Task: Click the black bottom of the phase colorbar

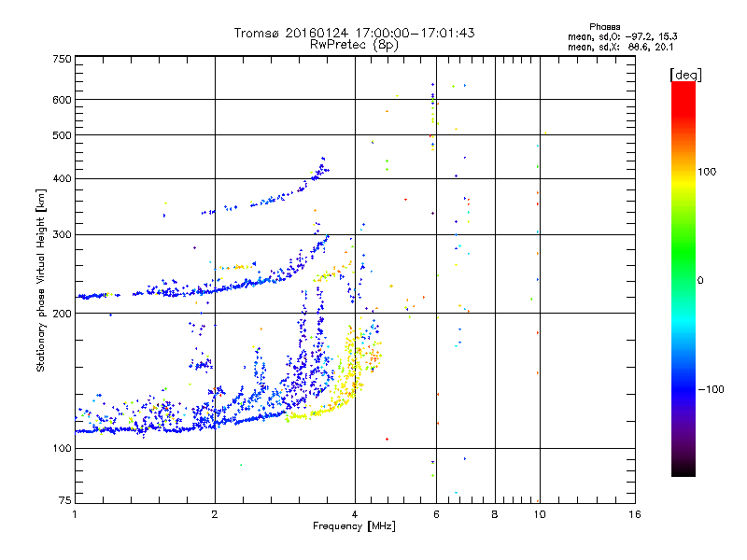Action: [684, 469]
